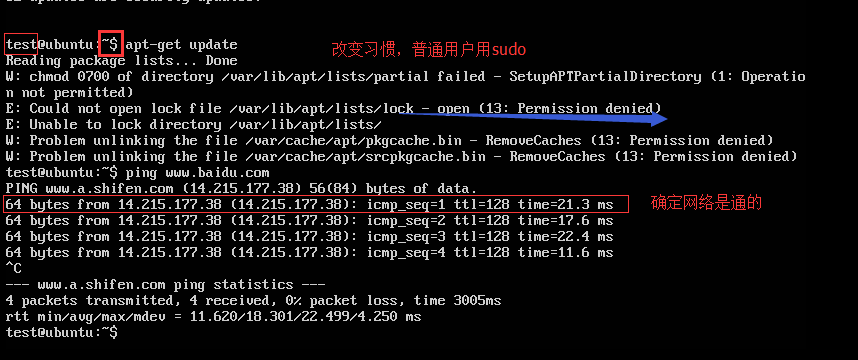Click the ping statistics header line

coord(165,285)
